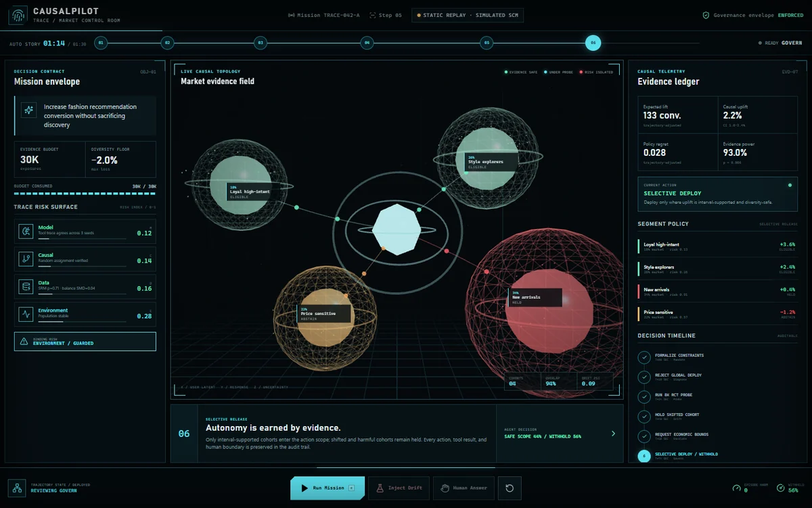Expand the agent decision chevron arrow
The image size is (812, 508).
(x=613, y=433)
